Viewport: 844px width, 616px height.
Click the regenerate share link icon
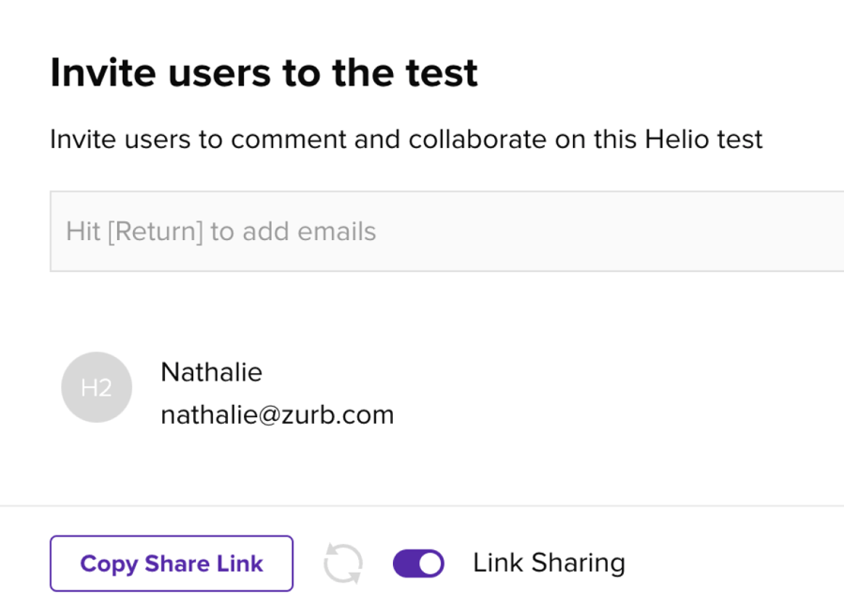tap(342, 563)
